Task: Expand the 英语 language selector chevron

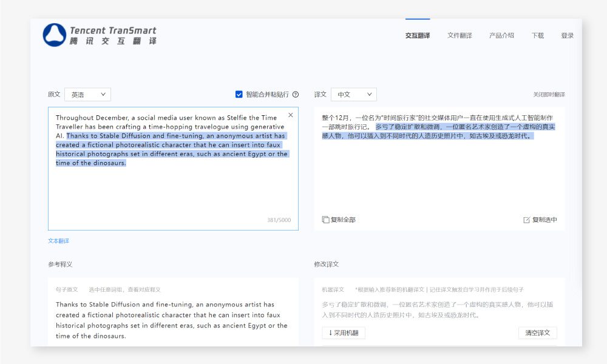Action: (x=103, y=94)
